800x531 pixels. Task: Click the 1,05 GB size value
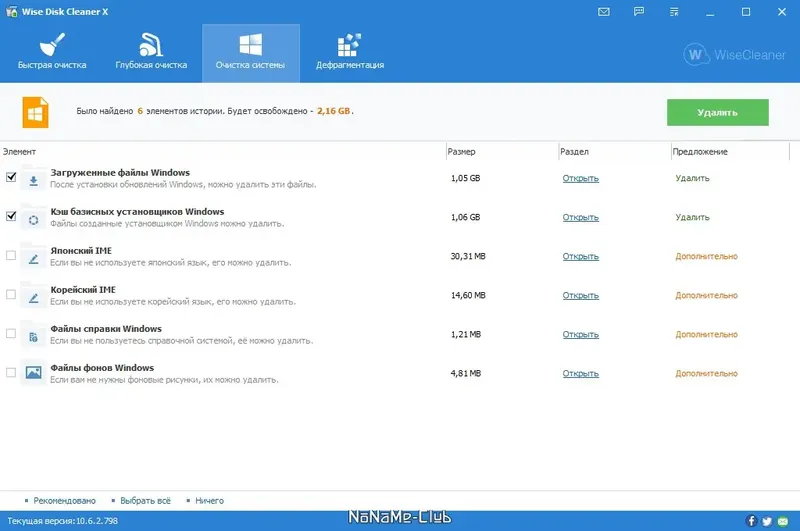point(465,178)
